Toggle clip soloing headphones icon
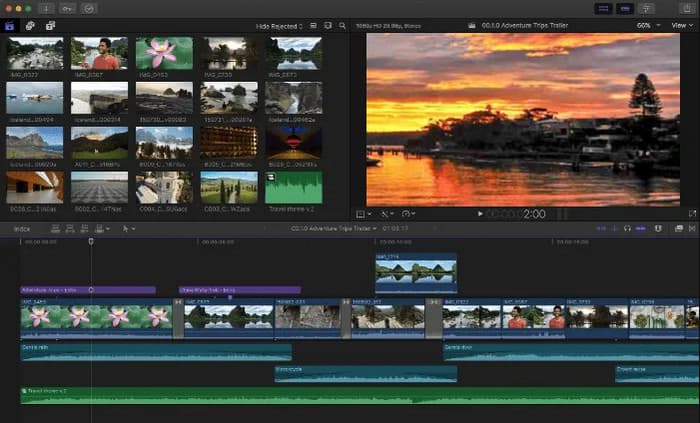This screenshot has height=423, width=700. [x=627, y=228]
